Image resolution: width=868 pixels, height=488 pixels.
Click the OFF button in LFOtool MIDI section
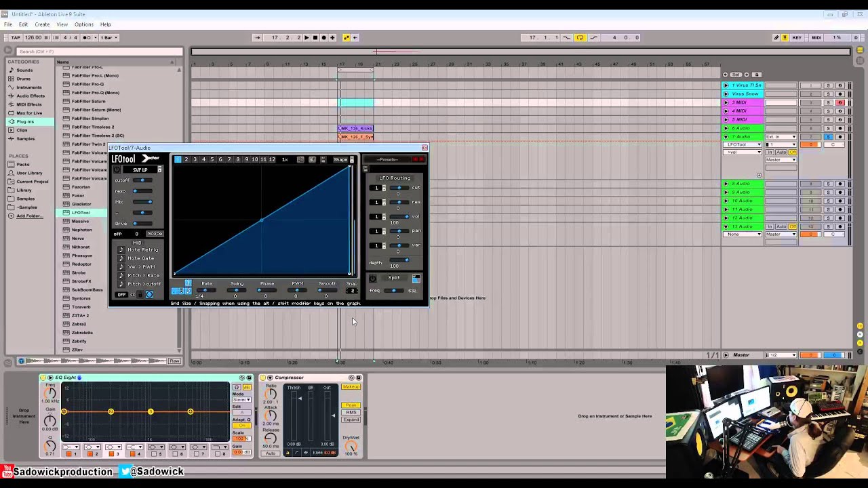point(121,295)
